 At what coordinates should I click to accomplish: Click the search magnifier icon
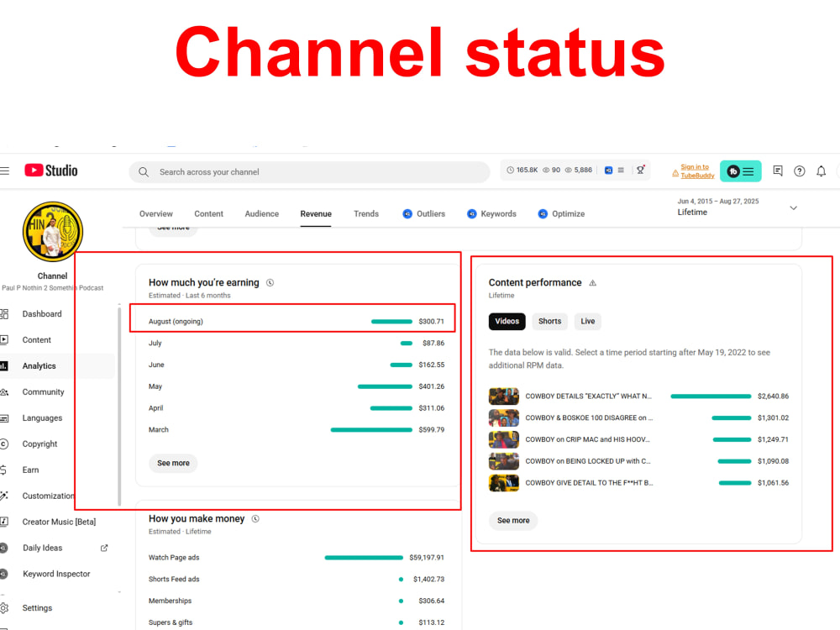(144, 172)
